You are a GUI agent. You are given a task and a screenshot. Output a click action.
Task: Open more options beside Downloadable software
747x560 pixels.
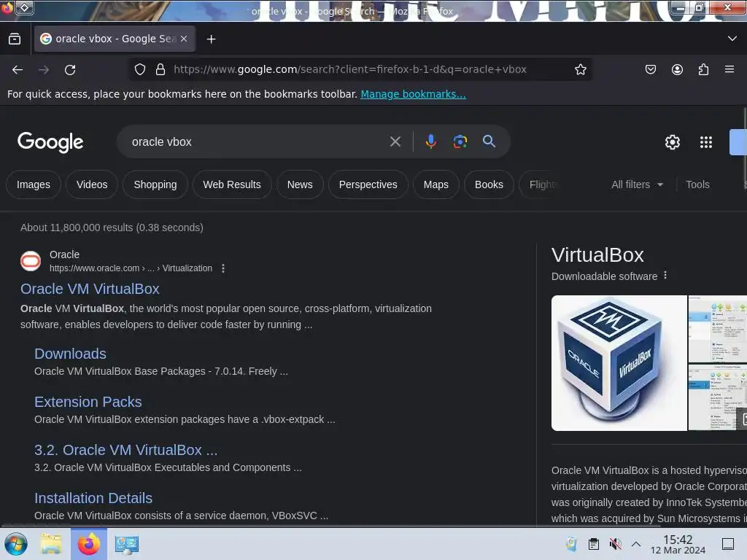665,275
